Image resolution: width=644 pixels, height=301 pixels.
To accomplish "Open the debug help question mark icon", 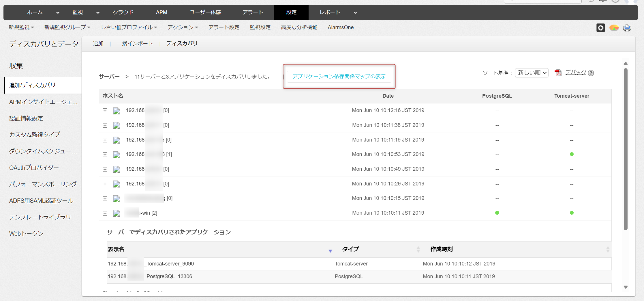I will click(591, 73).
